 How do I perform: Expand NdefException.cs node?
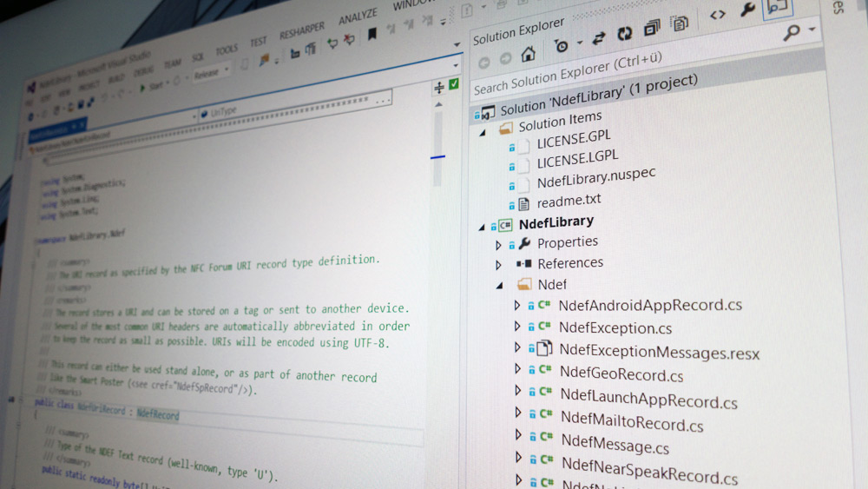point(517,327)
